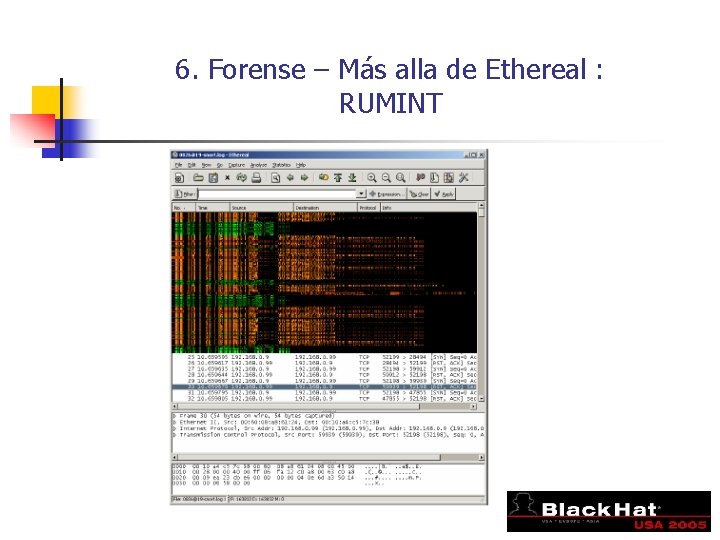This screenshot has width=720, height=540.
Task: Open the Edit menu
Action: tap(191, 165)
